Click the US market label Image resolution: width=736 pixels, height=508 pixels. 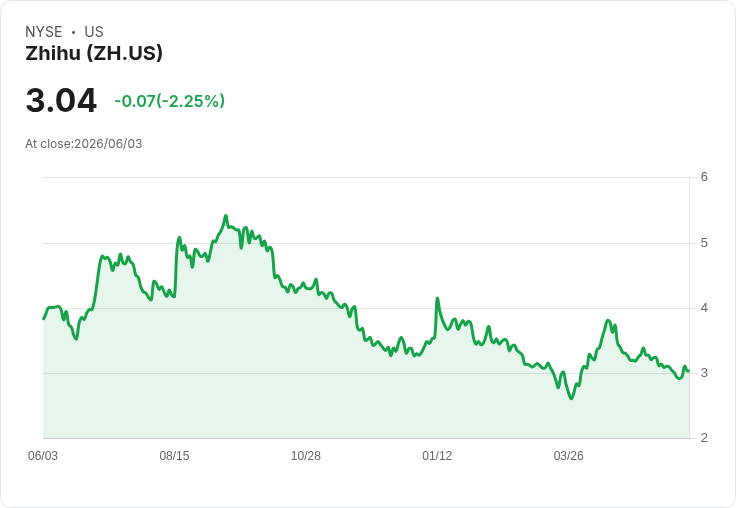click(94, 32)
